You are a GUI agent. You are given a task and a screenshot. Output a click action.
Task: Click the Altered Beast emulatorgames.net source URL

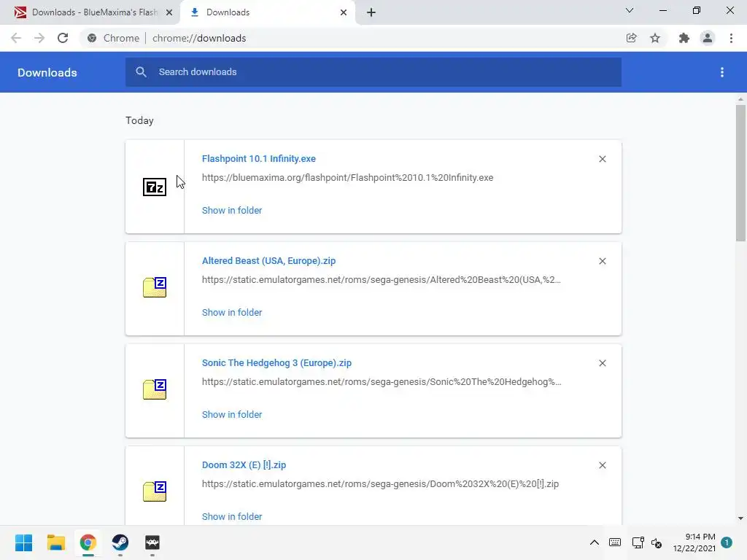click(x=382, y=279)
